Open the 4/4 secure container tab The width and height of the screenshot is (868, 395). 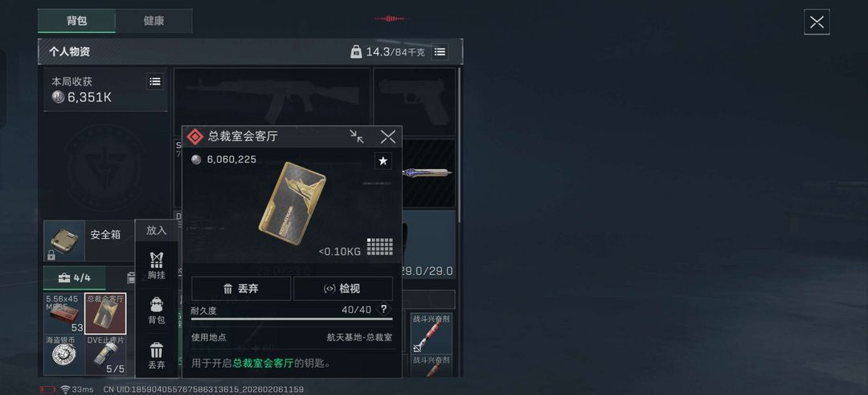[74, 278]
